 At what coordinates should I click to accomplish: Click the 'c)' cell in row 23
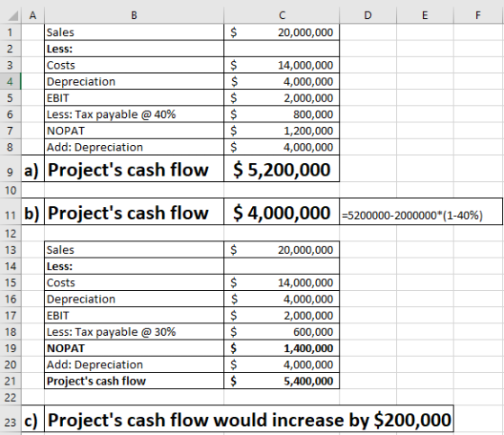[x=32, y=419]
